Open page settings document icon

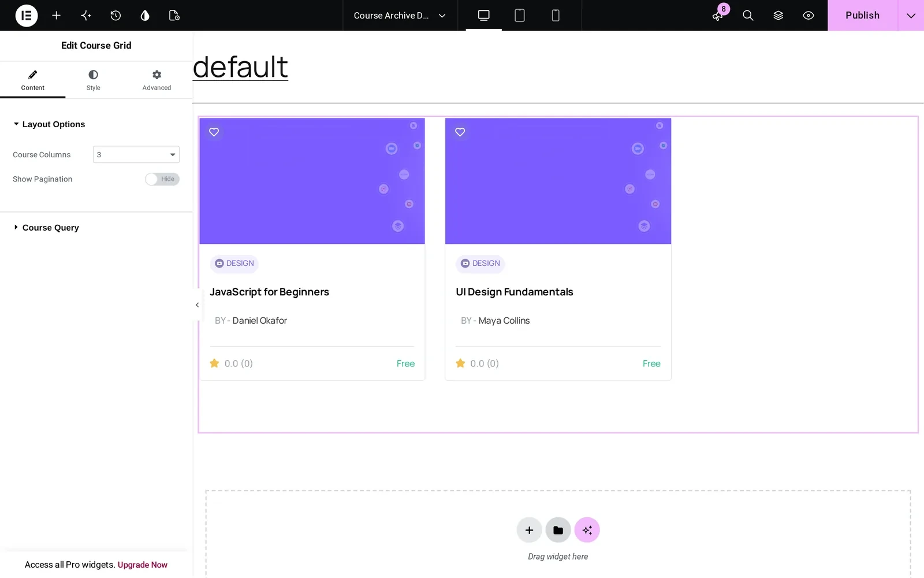[x=174, y=16]
